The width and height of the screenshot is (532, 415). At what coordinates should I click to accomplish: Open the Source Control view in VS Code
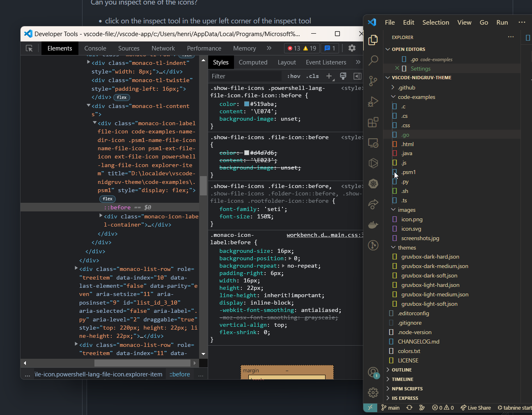[373, 81]
